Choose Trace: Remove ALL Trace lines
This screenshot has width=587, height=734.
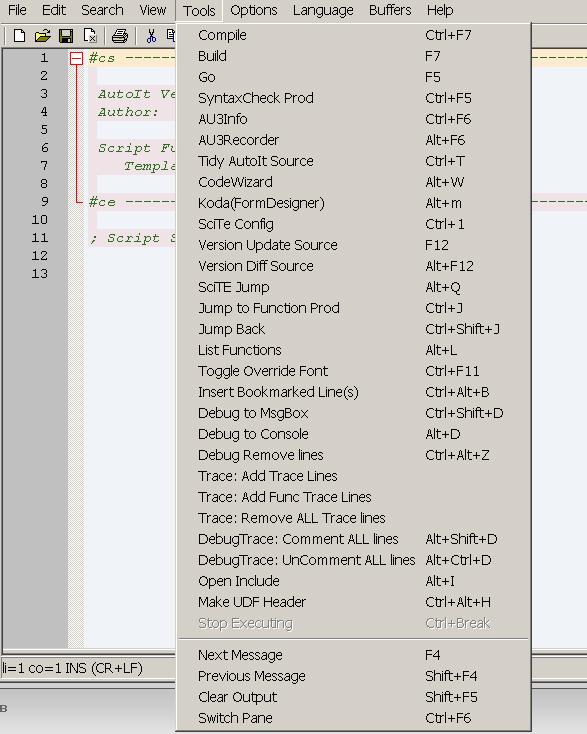(353, 518)
